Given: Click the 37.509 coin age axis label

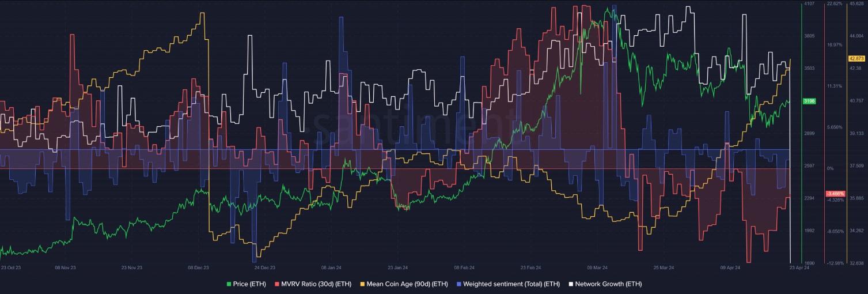Looking at the screenshot, I should click(x=856, y=165).
